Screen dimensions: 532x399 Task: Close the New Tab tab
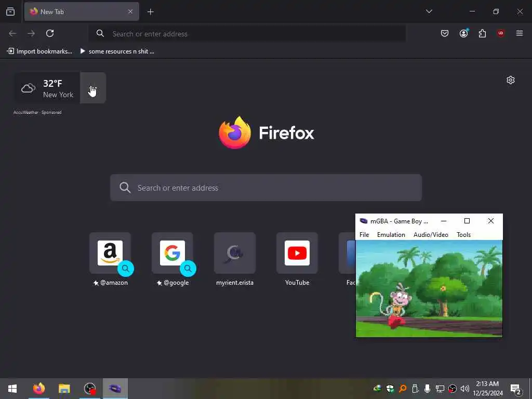pos(130,11)
